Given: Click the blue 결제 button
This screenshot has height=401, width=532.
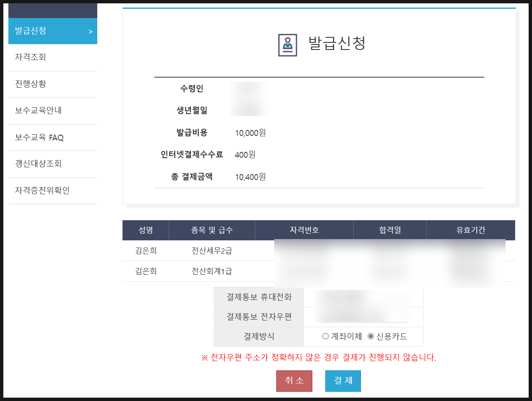Looking at the screenshot, I should click(343, 381).
